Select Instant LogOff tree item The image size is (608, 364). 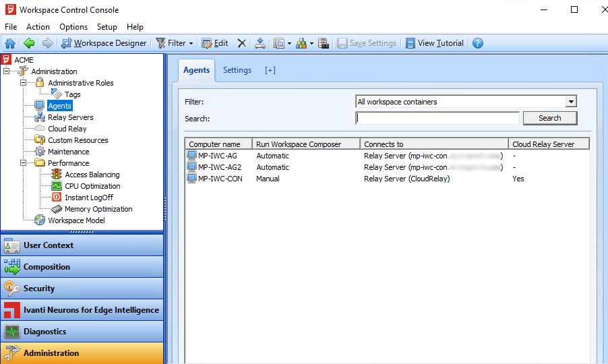tap(89, 198)
